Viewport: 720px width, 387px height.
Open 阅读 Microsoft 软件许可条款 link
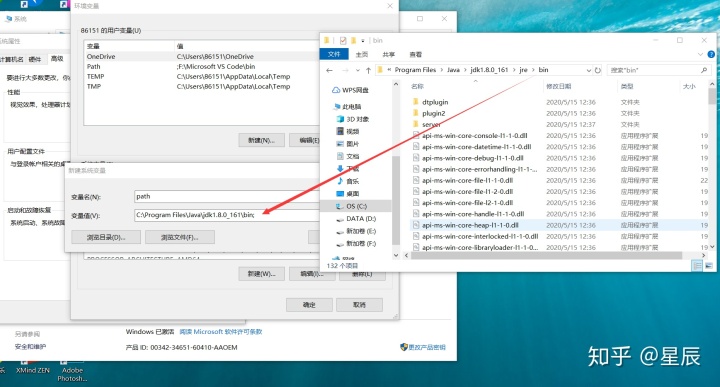(x=221, y=331)
